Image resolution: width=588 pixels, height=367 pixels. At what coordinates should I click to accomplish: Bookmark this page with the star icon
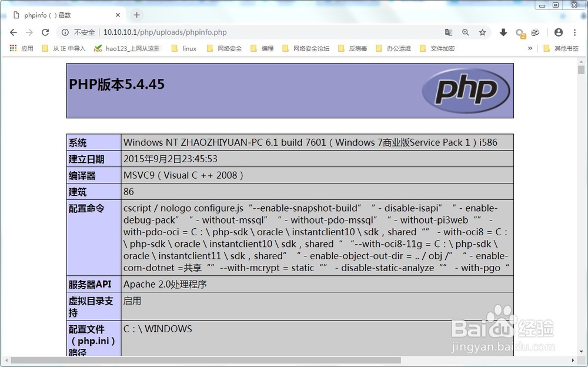pyautogui.click(x=482, y=32)
